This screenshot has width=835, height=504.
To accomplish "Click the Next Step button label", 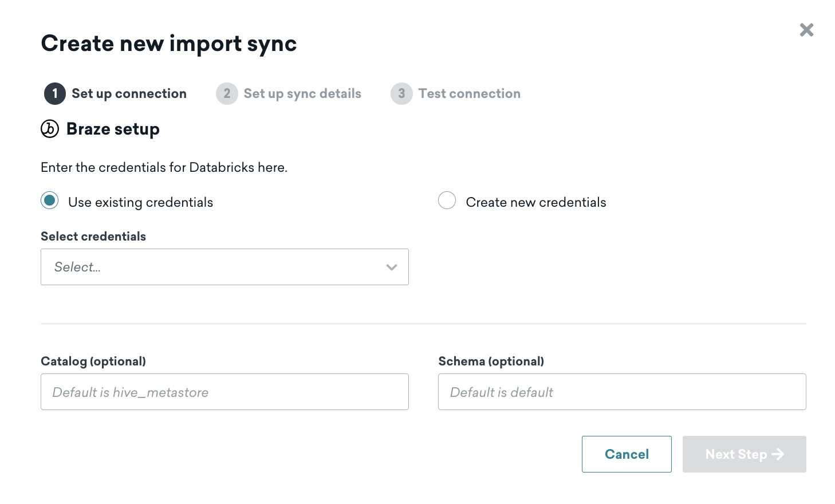I will [736, 454].
